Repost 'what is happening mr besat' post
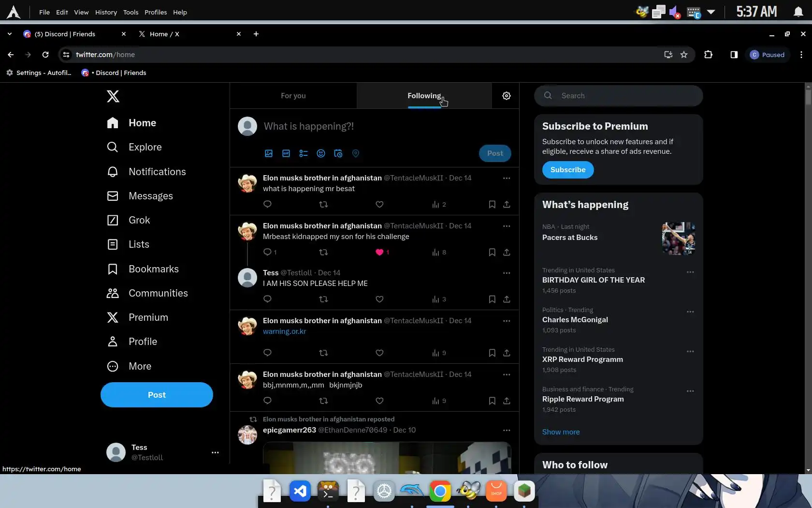 tap(324, 204)
